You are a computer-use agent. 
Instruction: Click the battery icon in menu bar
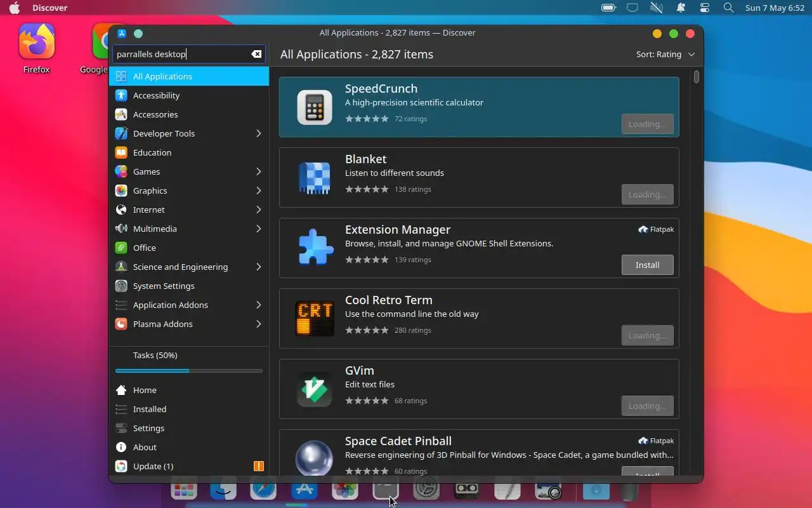click(608, 8)
